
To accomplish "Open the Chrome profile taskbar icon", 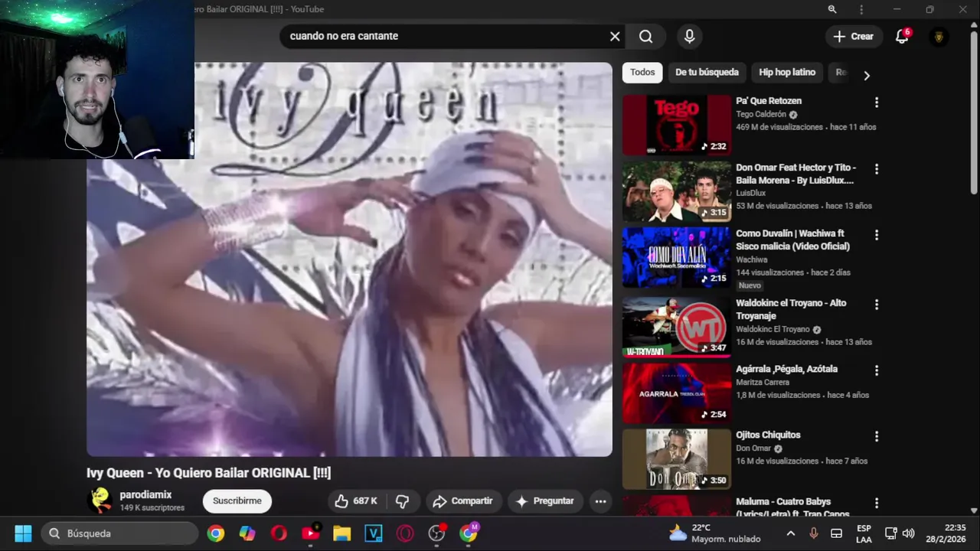I will tap(469, 533).
